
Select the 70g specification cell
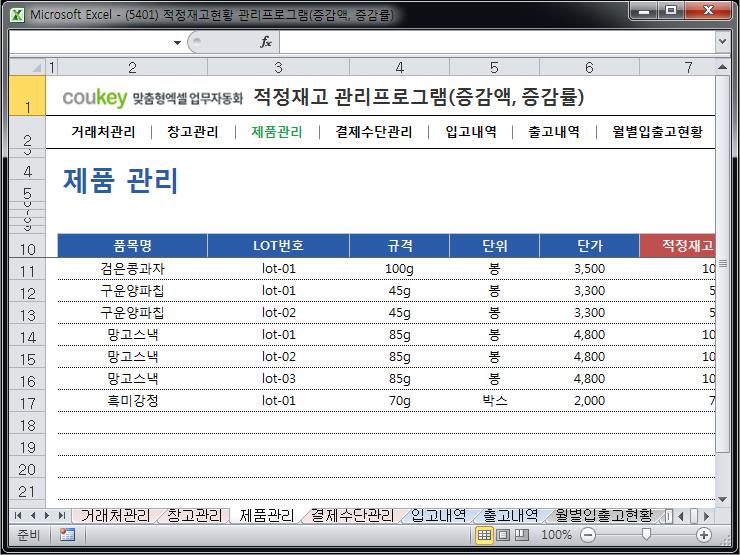click(399, 401)
